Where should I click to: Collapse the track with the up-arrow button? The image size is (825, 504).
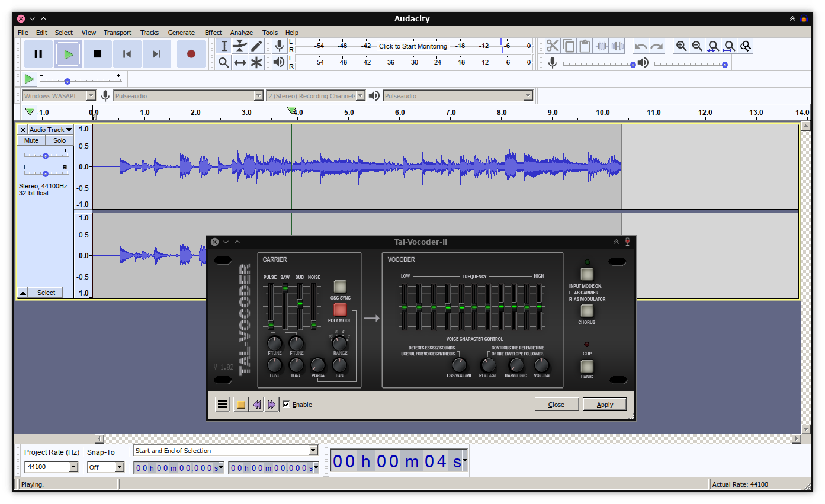[23, 293]
